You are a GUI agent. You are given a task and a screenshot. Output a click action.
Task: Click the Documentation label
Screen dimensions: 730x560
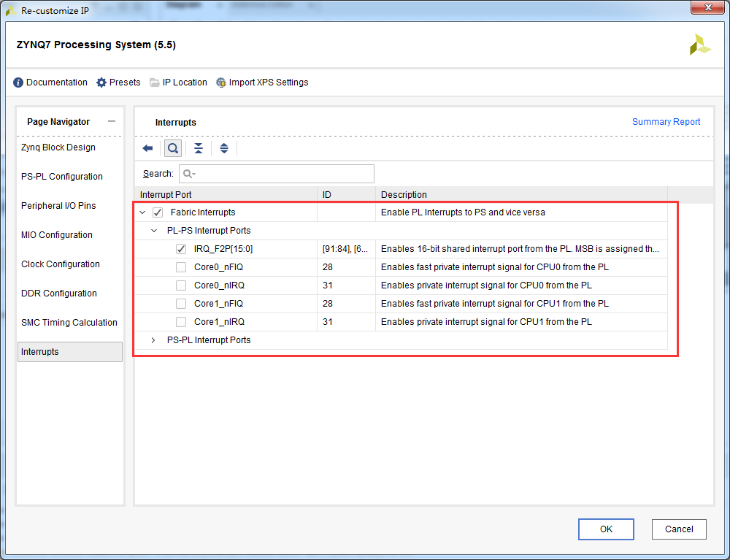click(x=57, y=83)
